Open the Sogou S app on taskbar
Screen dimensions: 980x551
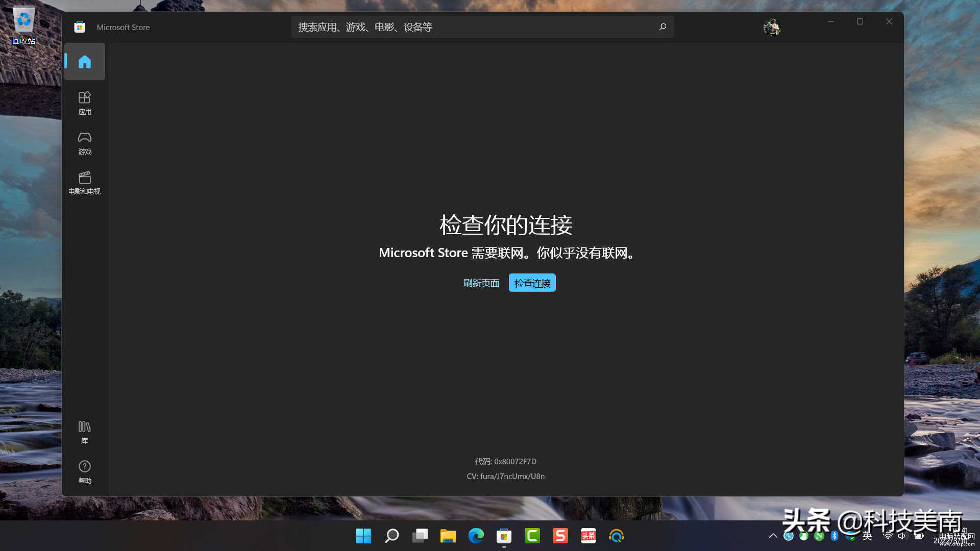point(560,536)
